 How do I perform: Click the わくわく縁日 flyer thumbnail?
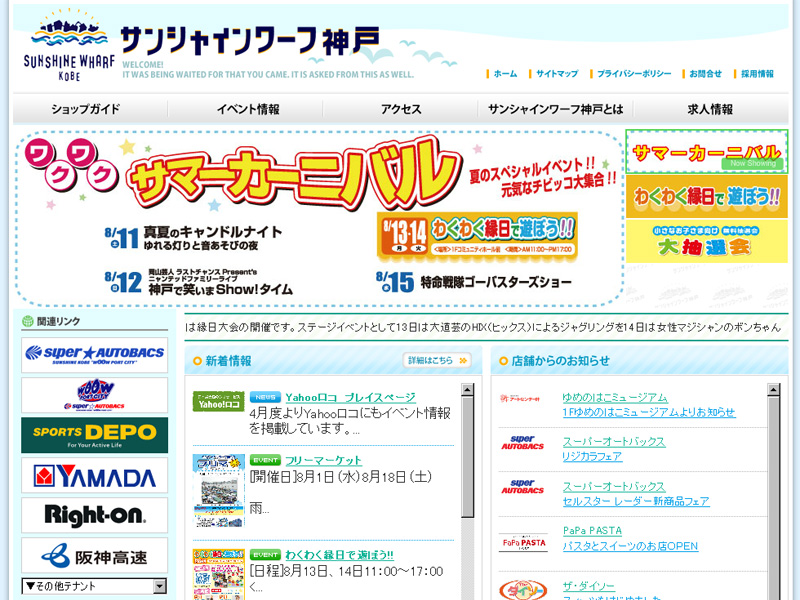219,574
